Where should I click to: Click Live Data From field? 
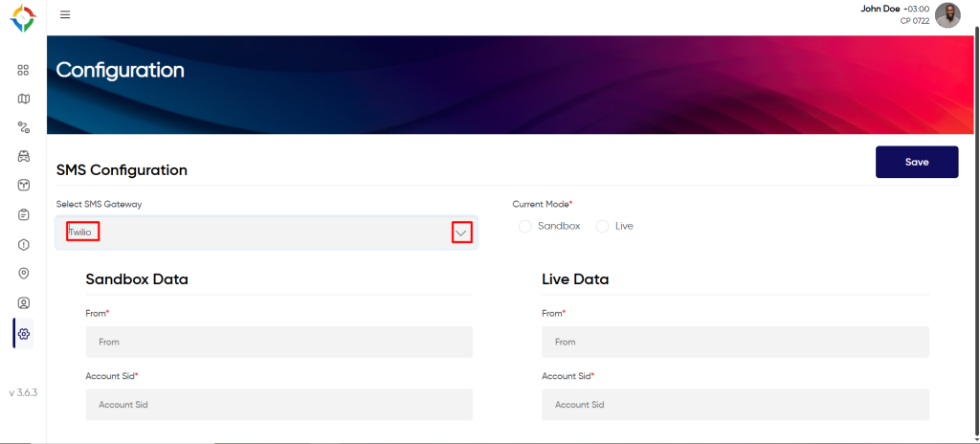[735, 342]
